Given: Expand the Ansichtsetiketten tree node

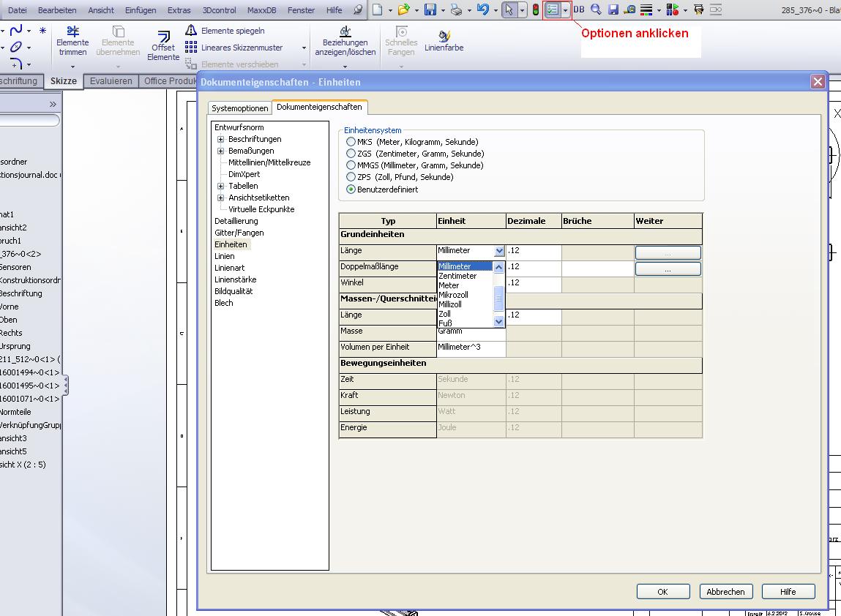Looking at the screenshot, I should [220, 198].
